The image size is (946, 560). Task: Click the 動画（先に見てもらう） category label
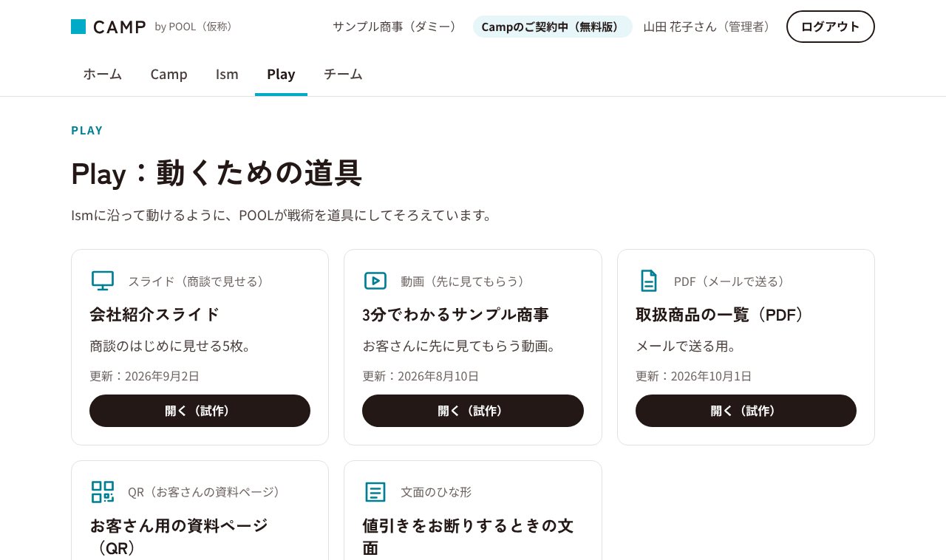click(x=466, y=281)
